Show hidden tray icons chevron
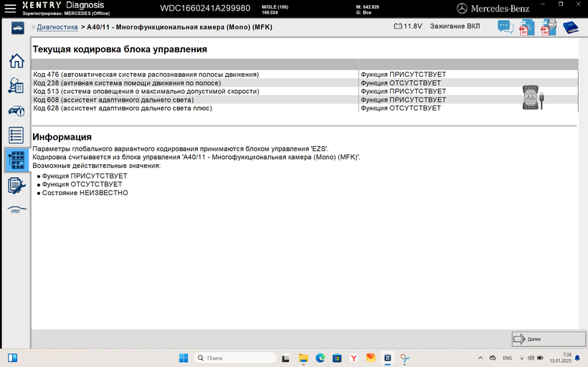This screenshot has width=588, height=367. click(x=480, y=358)
